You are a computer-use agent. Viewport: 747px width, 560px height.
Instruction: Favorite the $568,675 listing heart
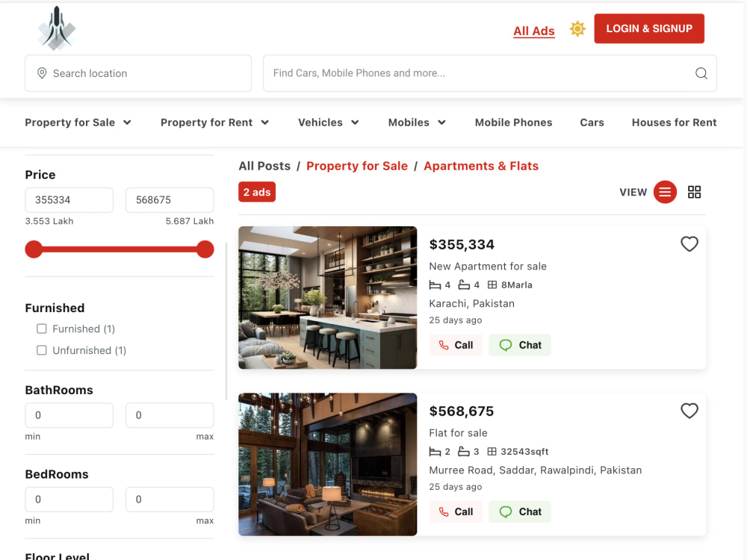(x=689, y=411)
